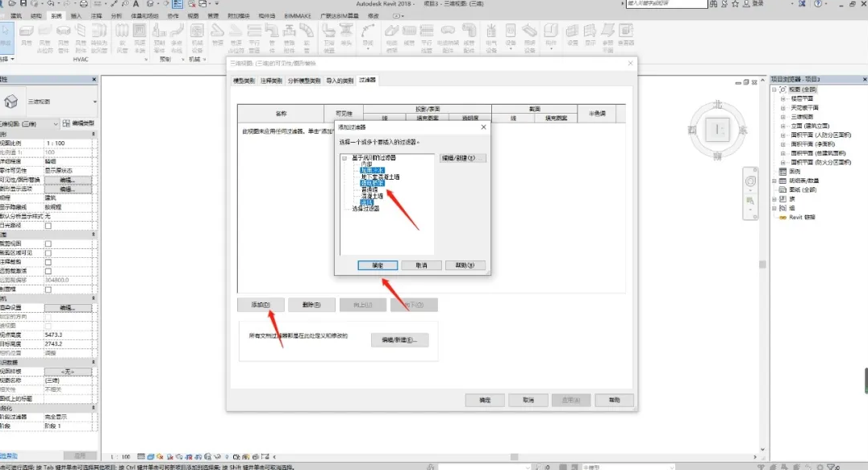
Task: Select the 电缆桥架 cable tray tool
Action: 391,38
